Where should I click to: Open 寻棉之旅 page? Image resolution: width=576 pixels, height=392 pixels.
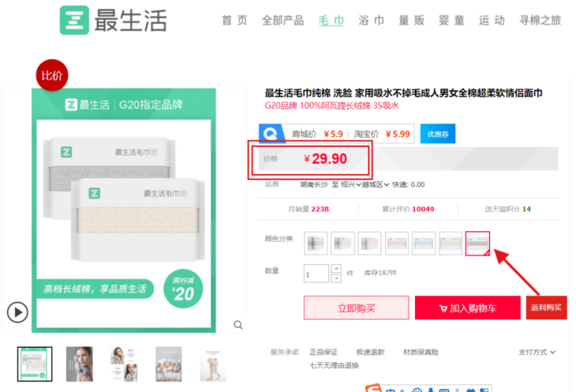[540, 21]
